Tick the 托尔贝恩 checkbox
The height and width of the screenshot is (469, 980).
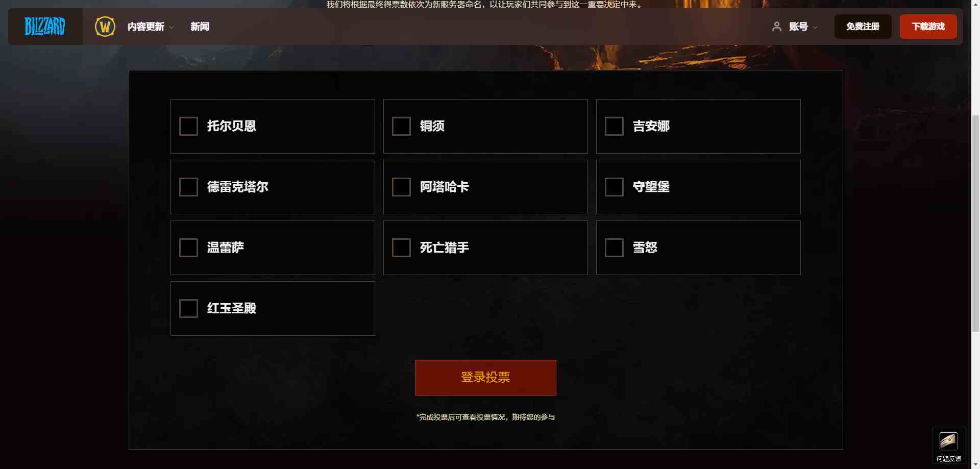(188, 126)
